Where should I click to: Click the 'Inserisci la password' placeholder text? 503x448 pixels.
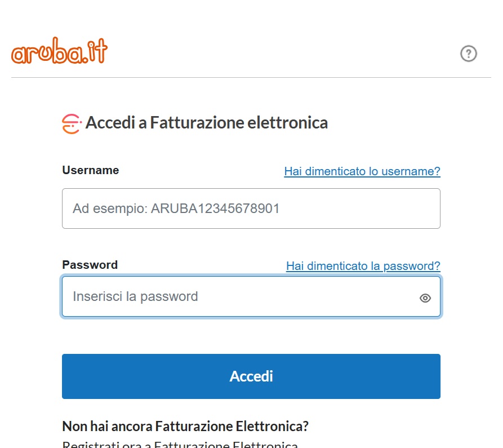coord(135,297)
